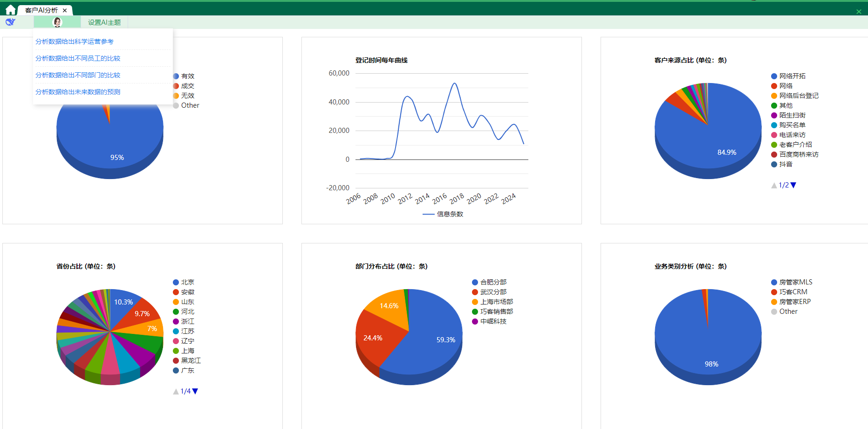Image resolution: width=868 pixels, height=429 pixels.
Task: Close the 客户AI分析 tab
Action: point(65,10)
